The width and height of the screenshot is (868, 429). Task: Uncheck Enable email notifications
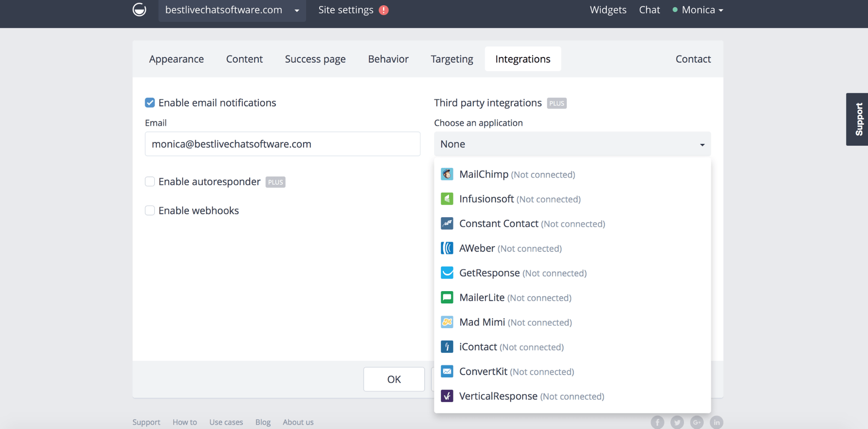[150, 103]
